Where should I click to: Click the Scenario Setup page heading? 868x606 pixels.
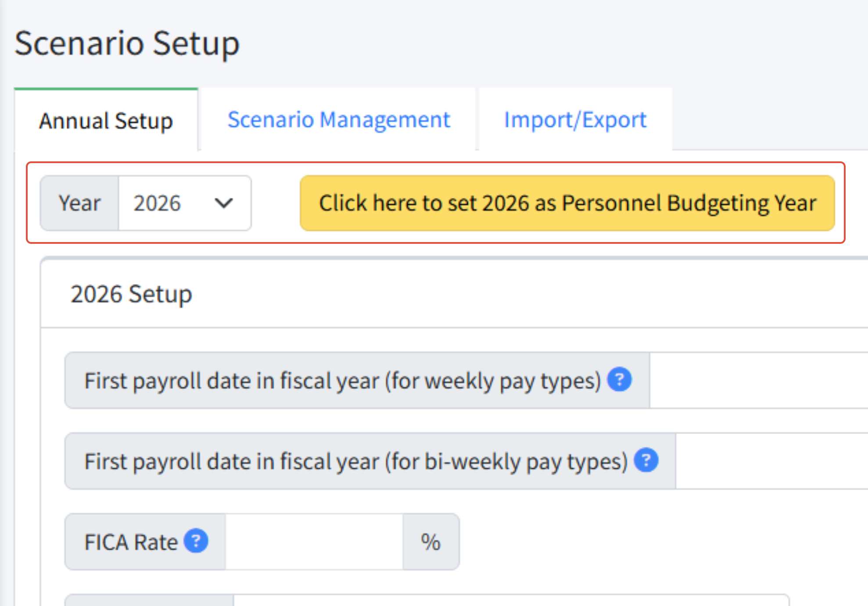pos(127,44)
